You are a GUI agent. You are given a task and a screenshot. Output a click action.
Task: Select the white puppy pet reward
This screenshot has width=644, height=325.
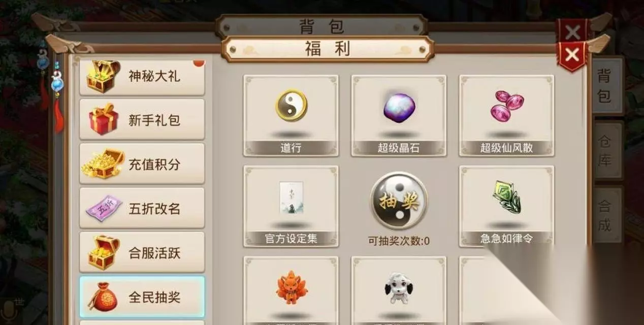coord(399,290)
